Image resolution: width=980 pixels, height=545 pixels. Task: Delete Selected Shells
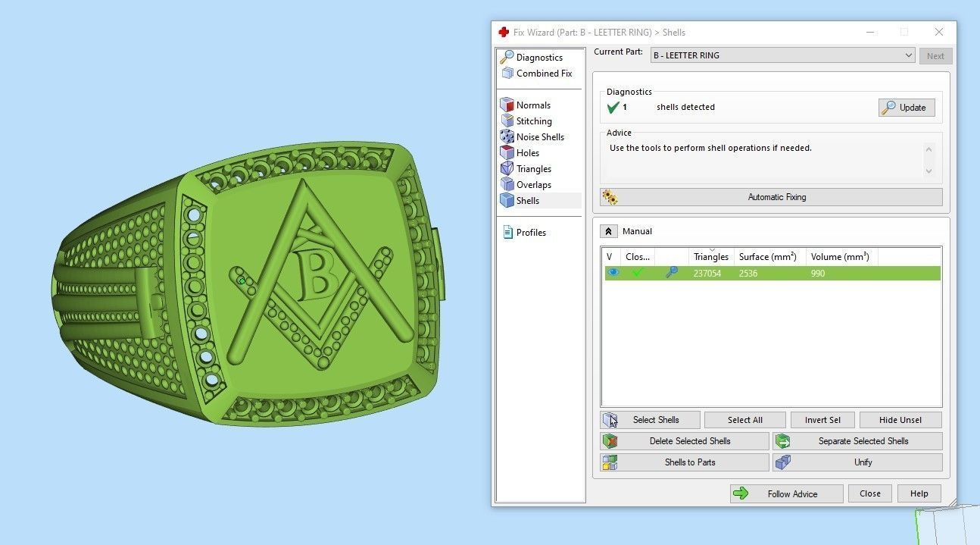(x=685, y=441)
